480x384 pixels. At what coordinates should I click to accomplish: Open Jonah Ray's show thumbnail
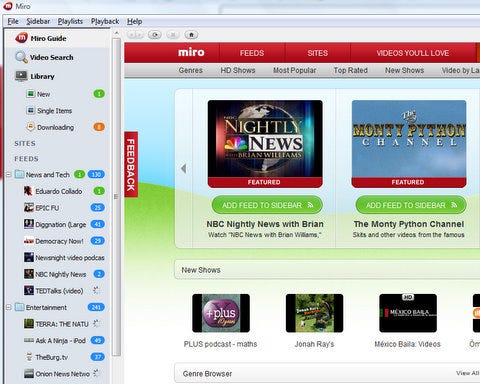click(314, 313)
